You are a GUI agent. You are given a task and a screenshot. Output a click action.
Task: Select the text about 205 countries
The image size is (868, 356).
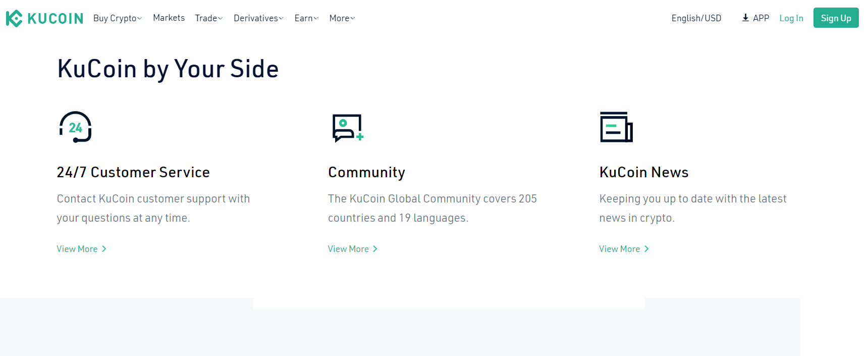[432, 209]
